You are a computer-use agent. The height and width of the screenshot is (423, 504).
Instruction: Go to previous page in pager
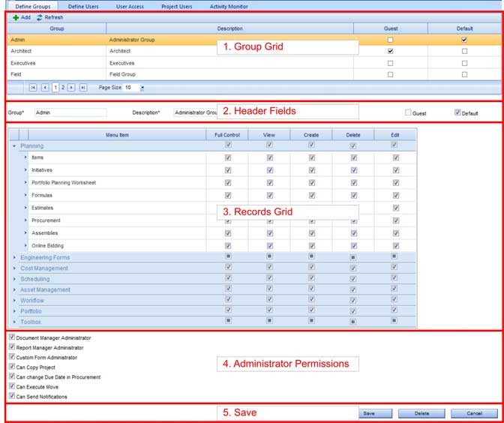click(45, 88)
